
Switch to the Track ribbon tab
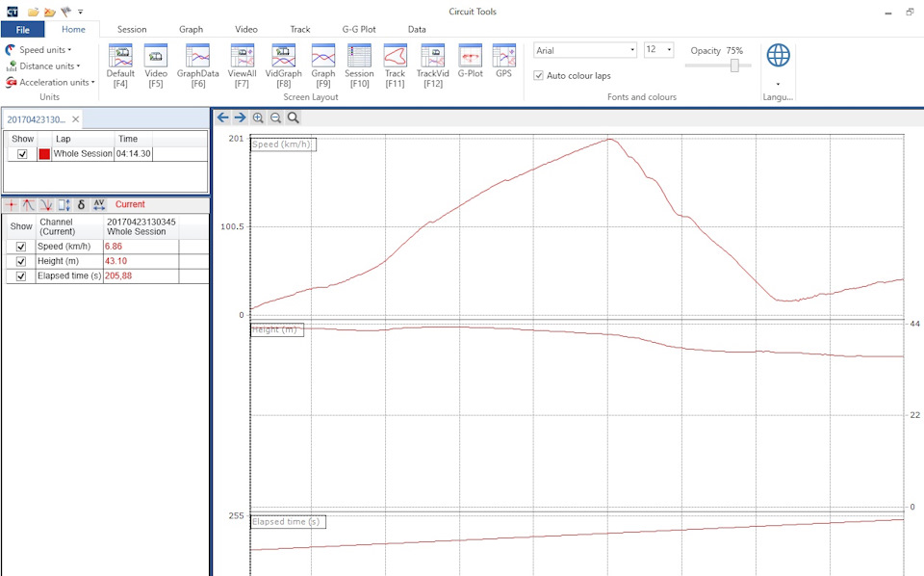click(x=300, y=30)
